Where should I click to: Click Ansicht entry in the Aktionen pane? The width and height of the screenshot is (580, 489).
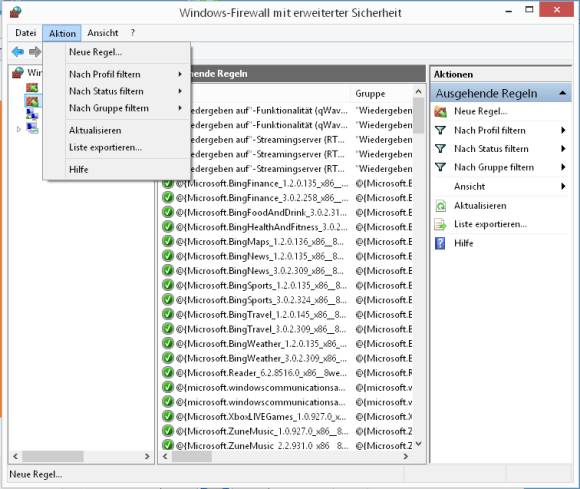coord(469,186)
